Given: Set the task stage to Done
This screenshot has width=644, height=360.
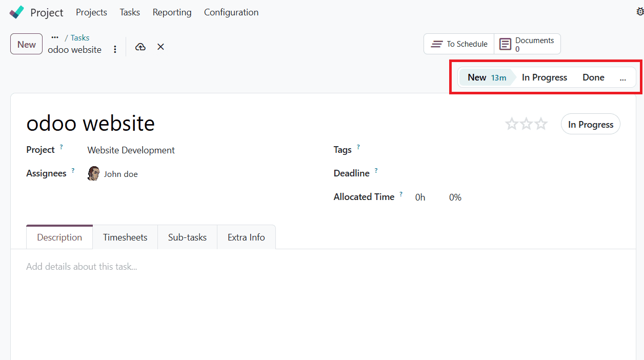Looking at the screenshot, I should click(593, 77).
